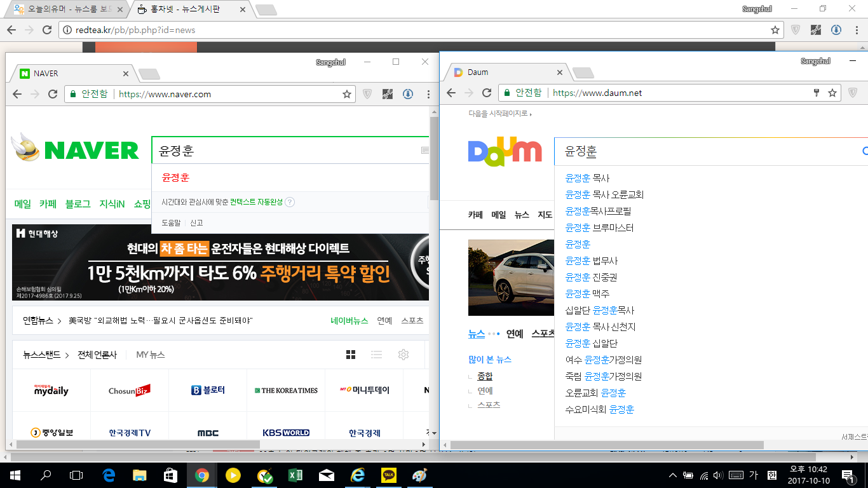Click the 신고 link in Naver autocomplete
This screenshot has width=868, height=488.
(x=196, y=223)
